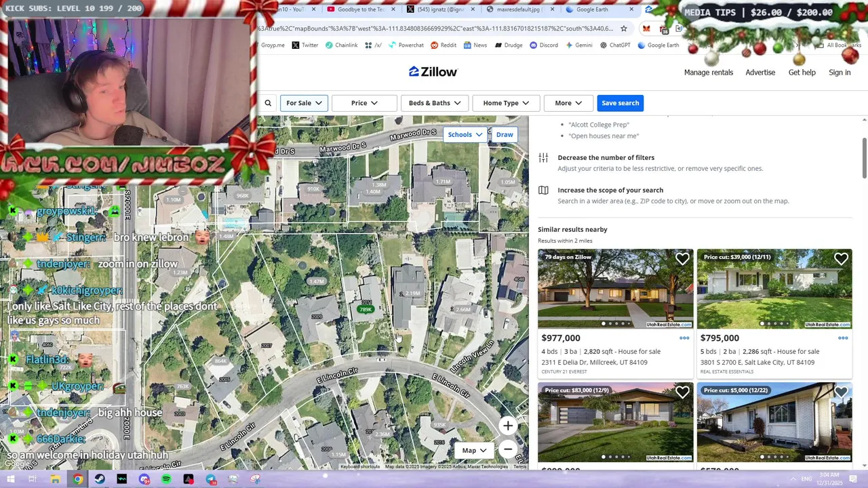Click the Draw button on map
The image size is (868, 488).
point(505,134)
